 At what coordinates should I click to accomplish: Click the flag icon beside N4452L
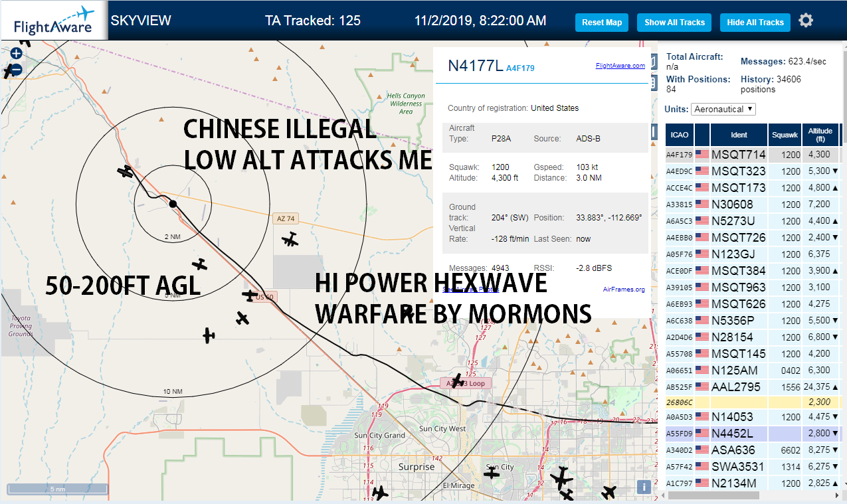pos(702,434)
